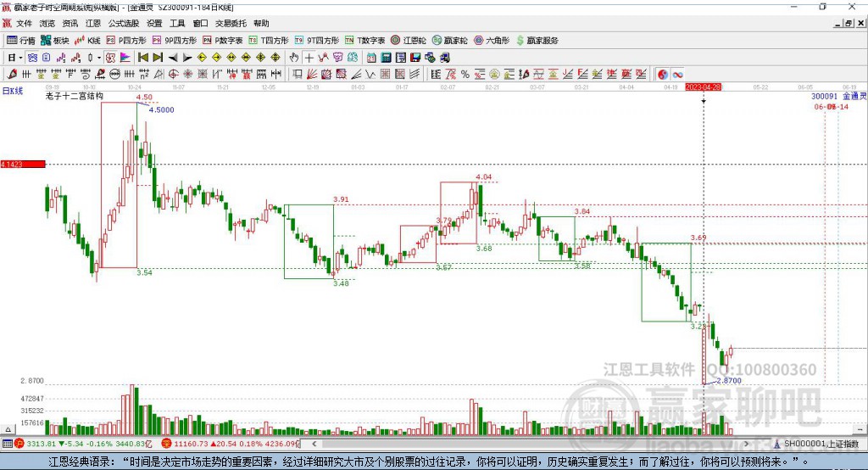Select the red crosshair target tool icon
The height and width of the screenshot is (470, 868).
pos(173,75)
